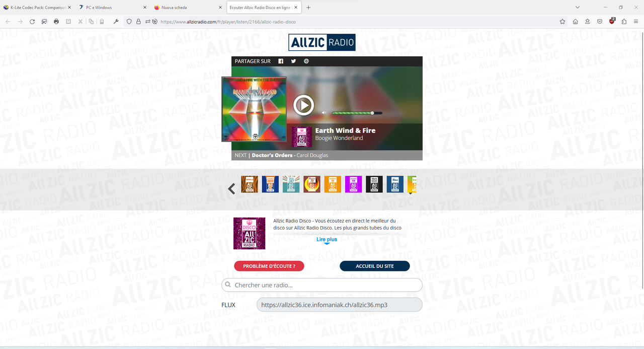
Task: Open the extensions puzzle piece icon
Action: (x=624, y=22)
